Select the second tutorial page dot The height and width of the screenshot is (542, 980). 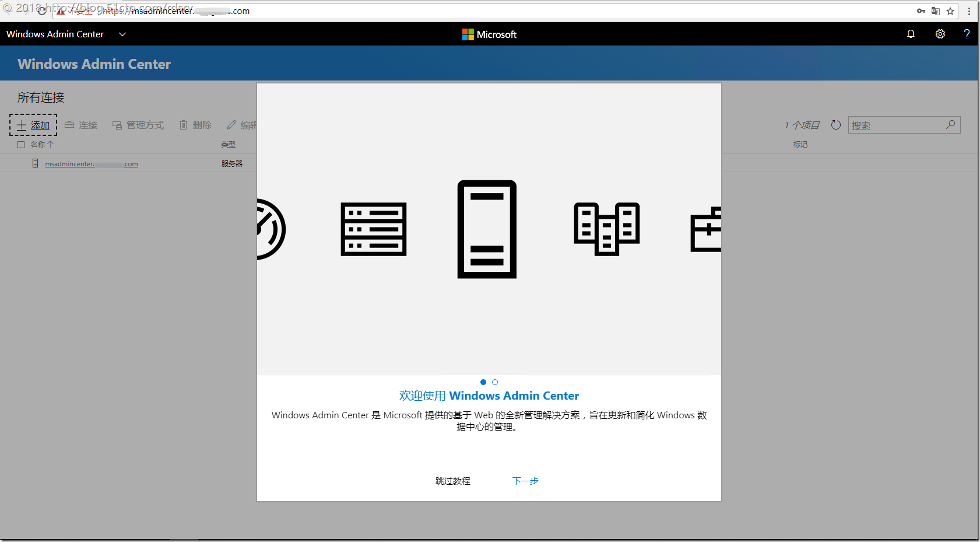(x=495, y=382)
